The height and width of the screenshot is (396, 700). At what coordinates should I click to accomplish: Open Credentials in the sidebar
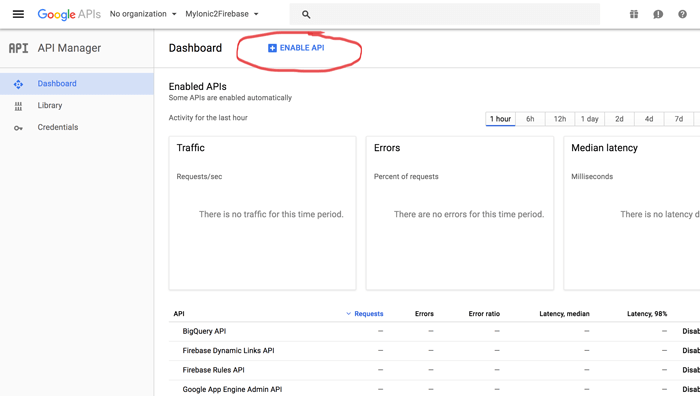coord(77,127)
